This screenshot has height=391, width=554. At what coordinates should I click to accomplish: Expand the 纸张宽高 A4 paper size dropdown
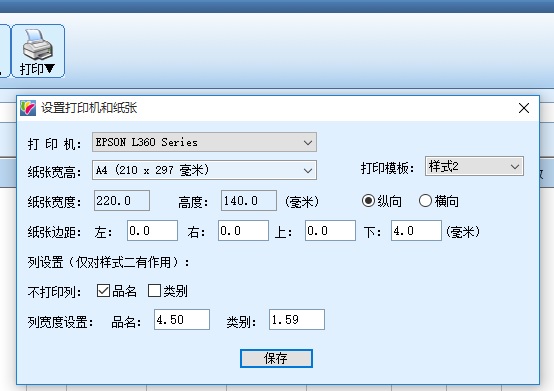coord(204,170)
